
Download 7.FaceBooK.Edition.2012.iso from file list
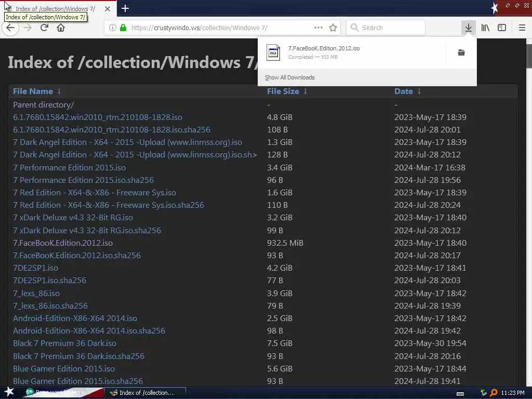[63, 243]
